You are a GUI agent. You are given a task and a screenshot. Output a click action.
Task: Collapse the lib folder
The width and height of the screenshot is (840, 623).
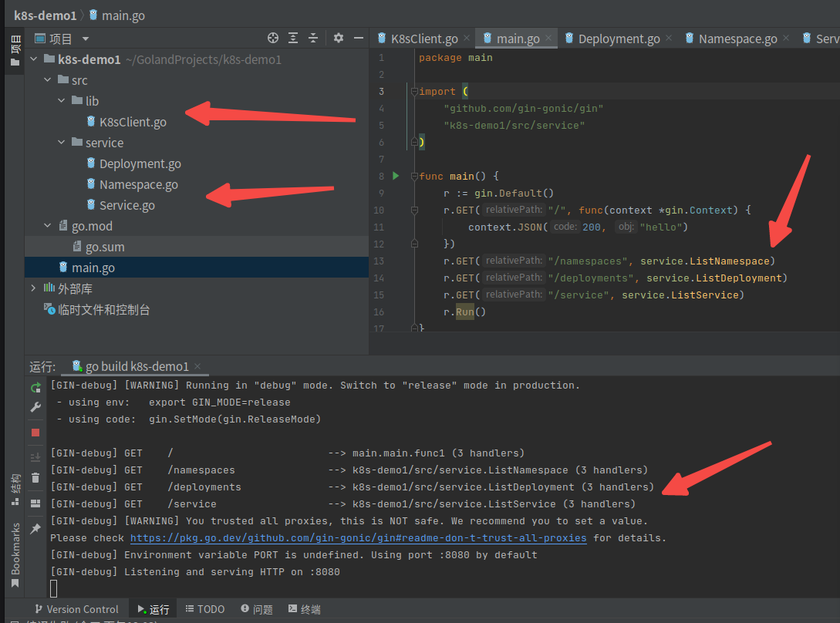coord(62,101)
